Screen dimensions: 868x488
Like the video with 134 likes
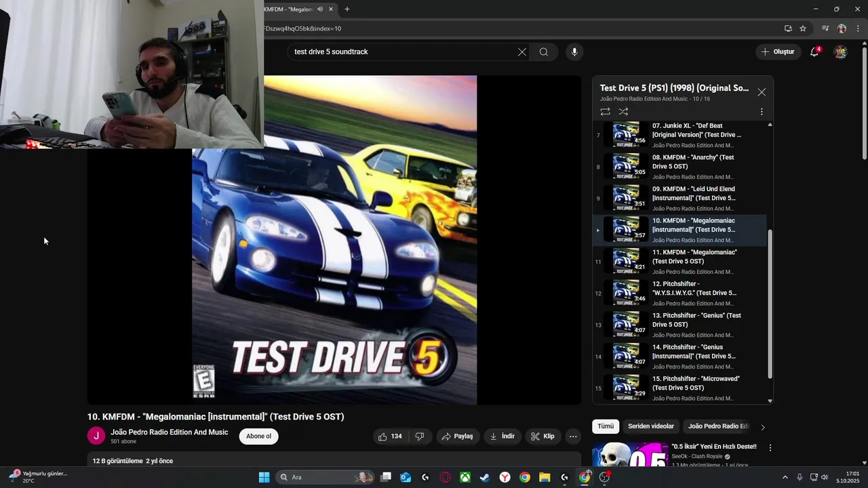390,436
